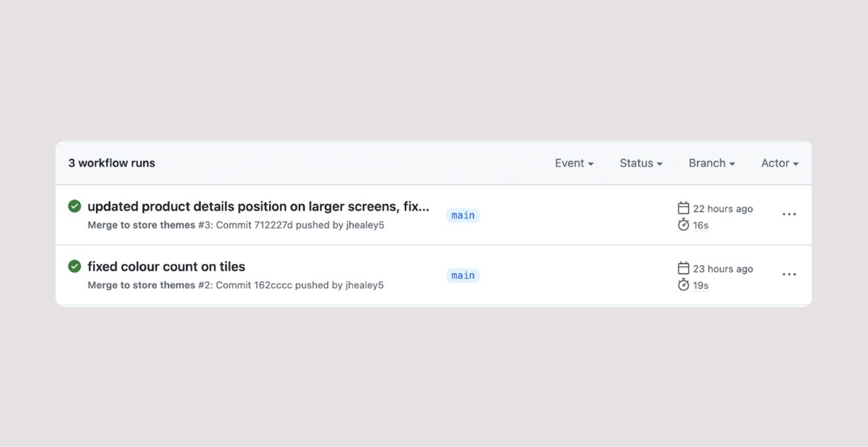Open the three-dot menu for run #2

789,275
